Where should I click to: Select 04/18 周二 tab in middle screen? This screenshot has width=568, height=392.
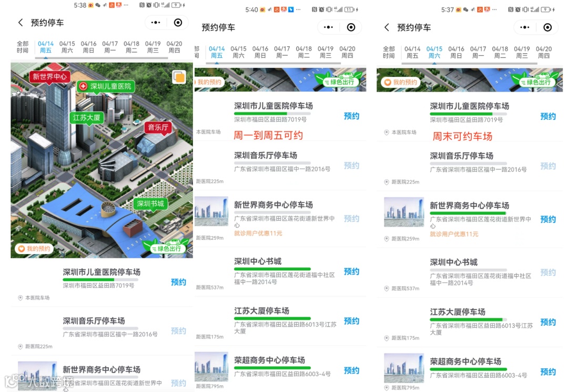[x=303, y=52]
